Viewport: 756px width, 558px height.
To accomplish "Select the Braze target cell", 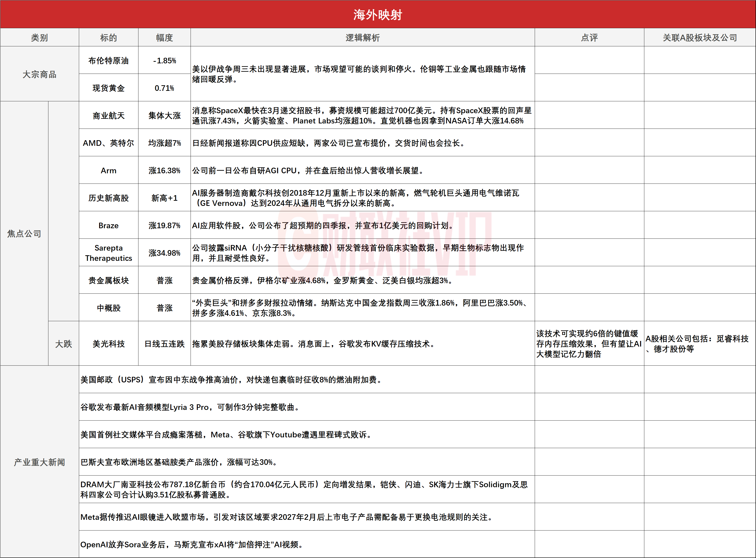I will (108, 225).
